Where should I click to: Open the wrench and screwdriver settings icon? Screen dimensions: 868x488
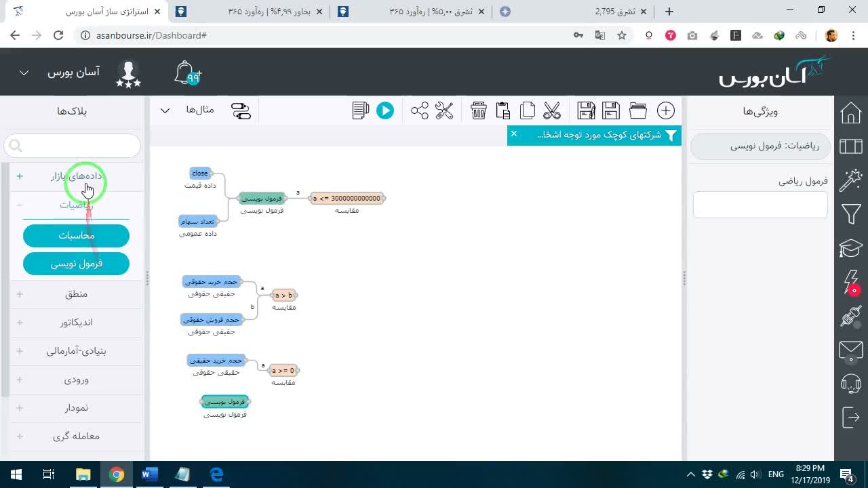(444, 110)
